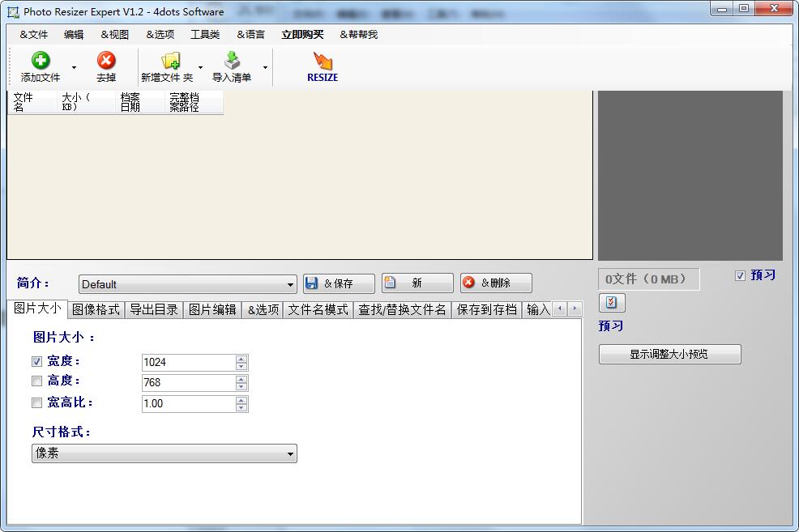Decrease width with down spinner arrow
799x532 pixels.
click(x=241, y=367)
